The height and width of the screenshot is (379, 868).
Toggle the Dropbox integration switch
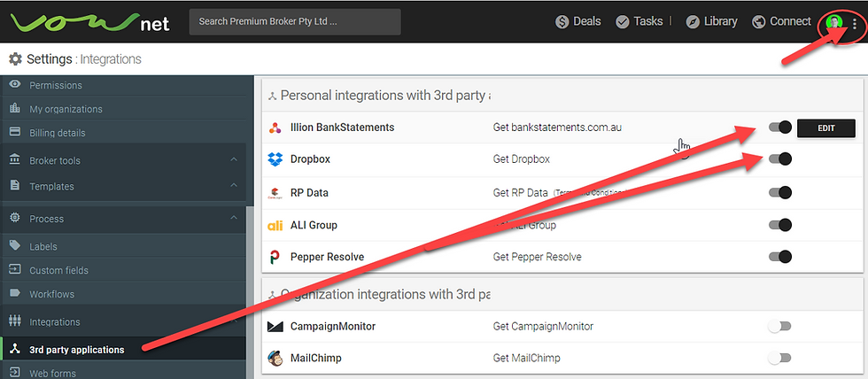tap(780, 159)
